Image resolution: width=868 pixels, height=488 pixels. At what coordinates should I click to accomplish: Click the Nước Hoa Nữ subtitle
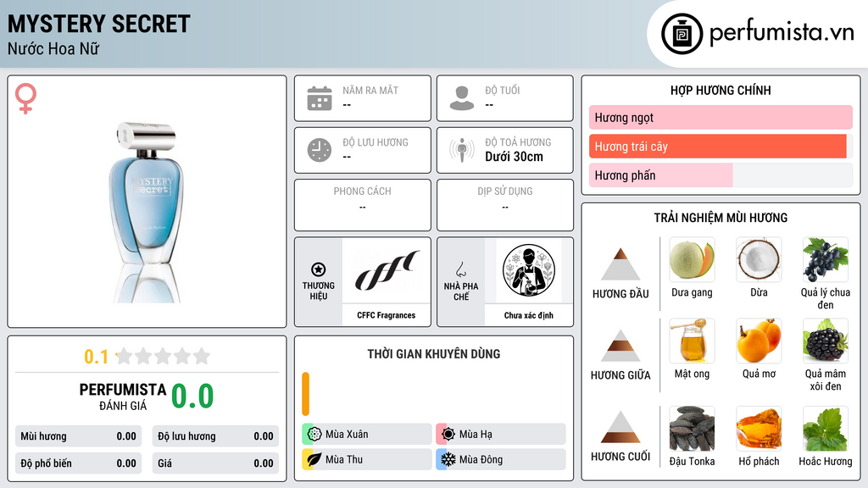pos(53,48)
